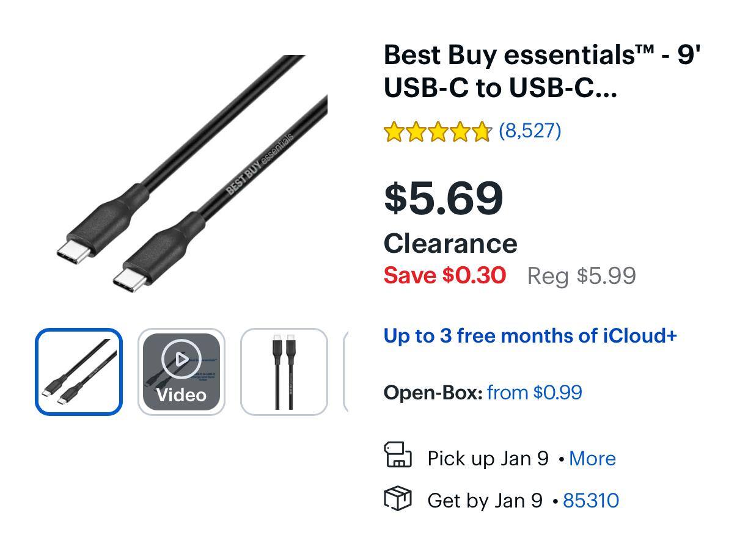Click the yellow star rating
The image size is (737, 560).
coord(438,131)
